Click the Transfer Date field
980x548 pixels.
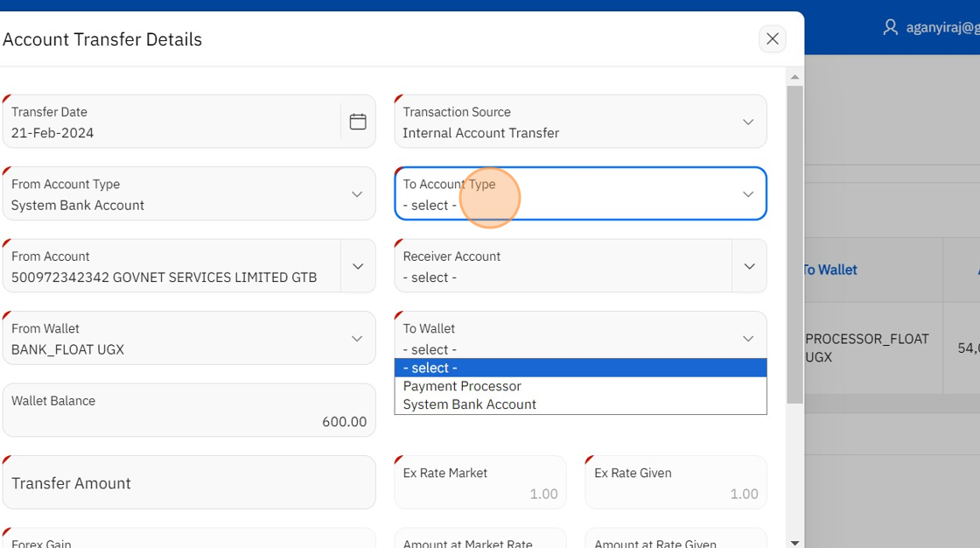171,123
